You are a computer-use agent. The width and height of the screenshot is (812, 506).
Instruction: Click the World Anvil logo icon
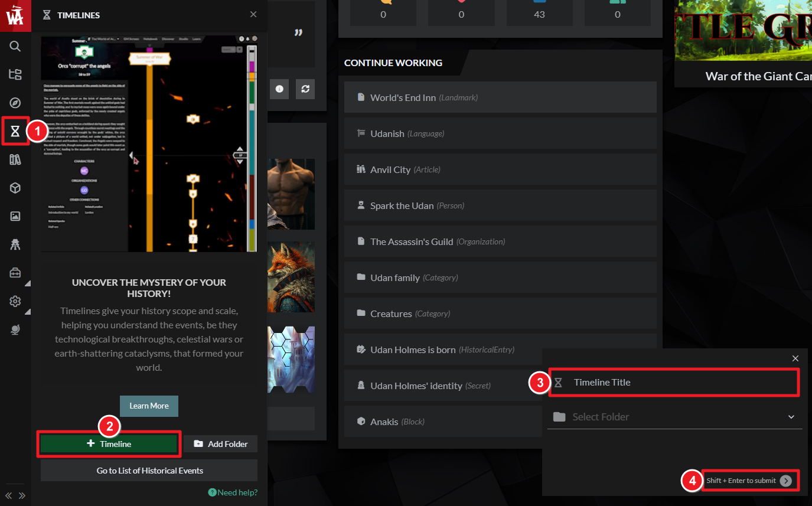pyautogui.click(x=15, y=15)
